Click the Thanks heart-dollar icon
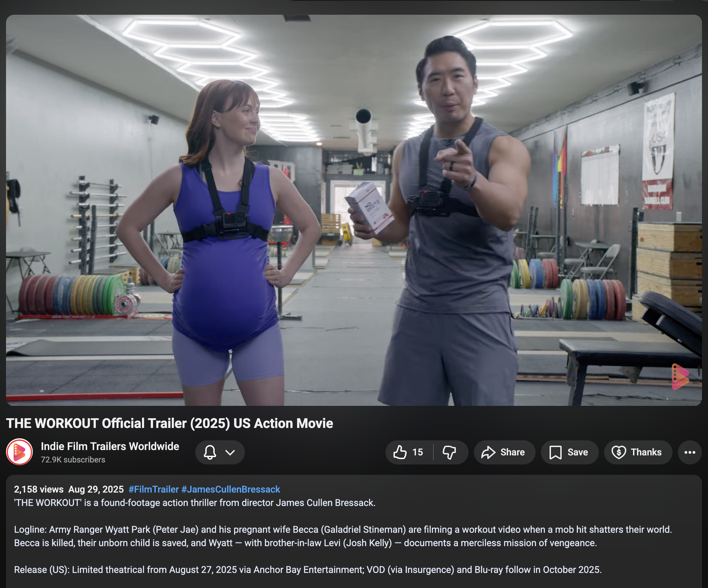Image resolution: width=708 pixels, height=588 pixels. 619,452
